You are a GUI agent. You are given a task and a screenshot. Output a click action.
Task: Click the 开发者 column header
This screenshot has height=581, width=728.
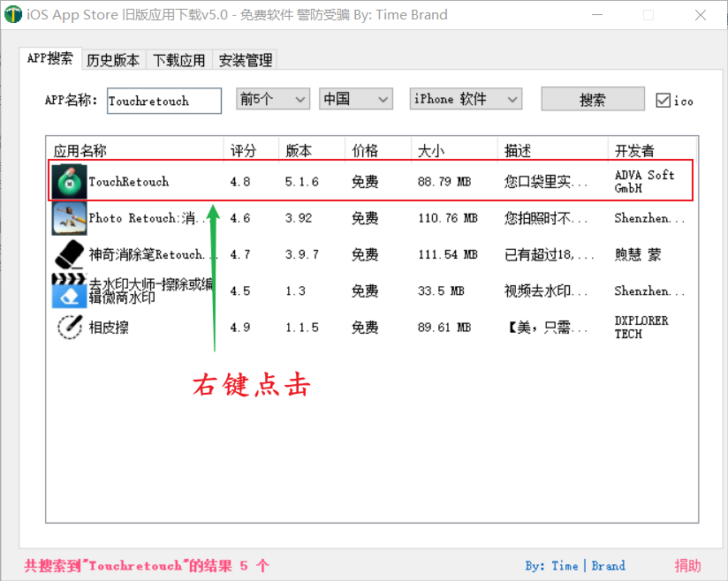pos(652,150)
